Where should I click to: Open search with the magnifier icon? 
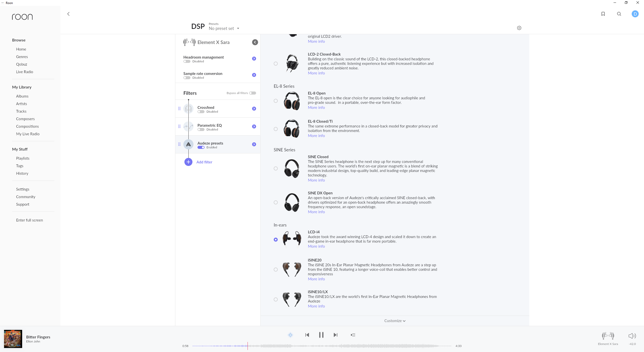click(x=619, y=14)
